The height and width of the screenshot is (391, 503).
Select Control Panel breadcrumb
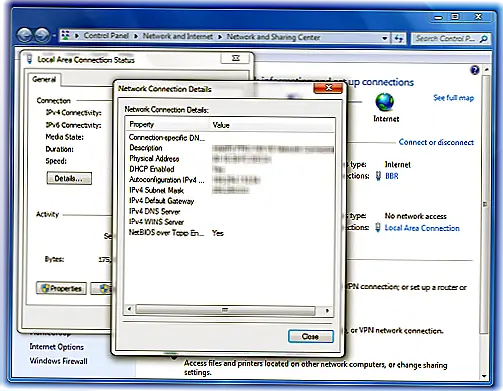click(x=106, y=36)
